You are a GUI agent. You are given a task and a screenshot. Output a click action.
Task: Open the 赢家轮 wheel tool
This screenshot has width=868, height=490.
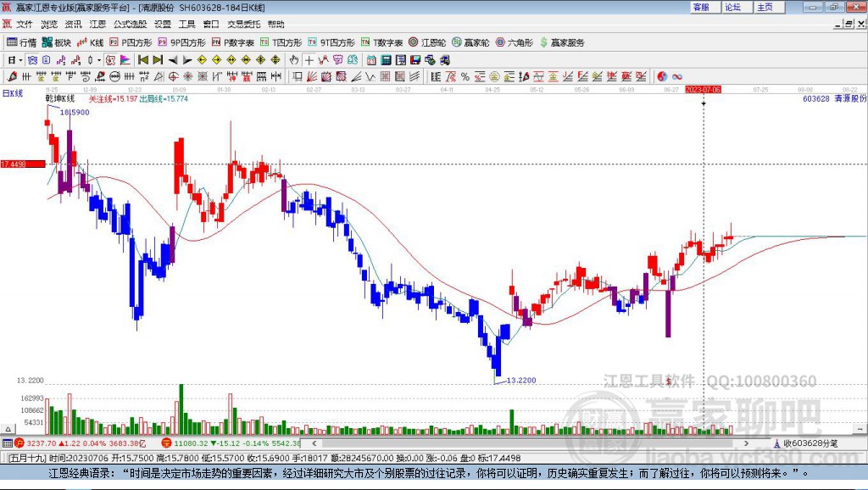point(470,42)
